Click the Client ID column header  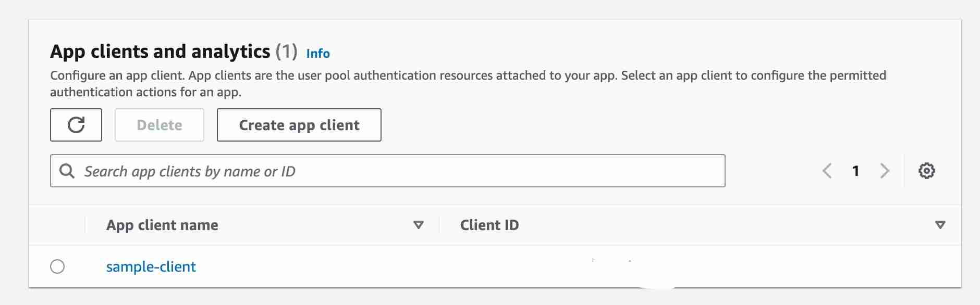489,225
